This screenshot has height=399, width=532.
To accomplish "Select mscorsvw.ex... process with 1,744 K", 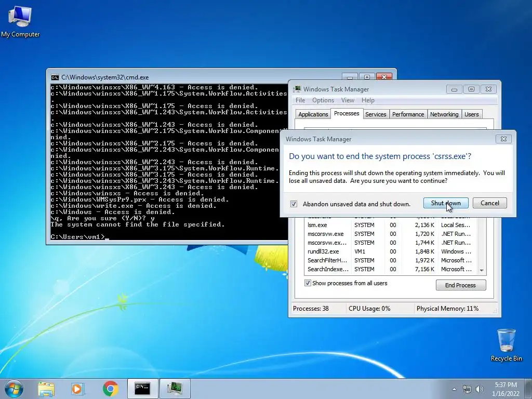I will [x=392, y=243].
